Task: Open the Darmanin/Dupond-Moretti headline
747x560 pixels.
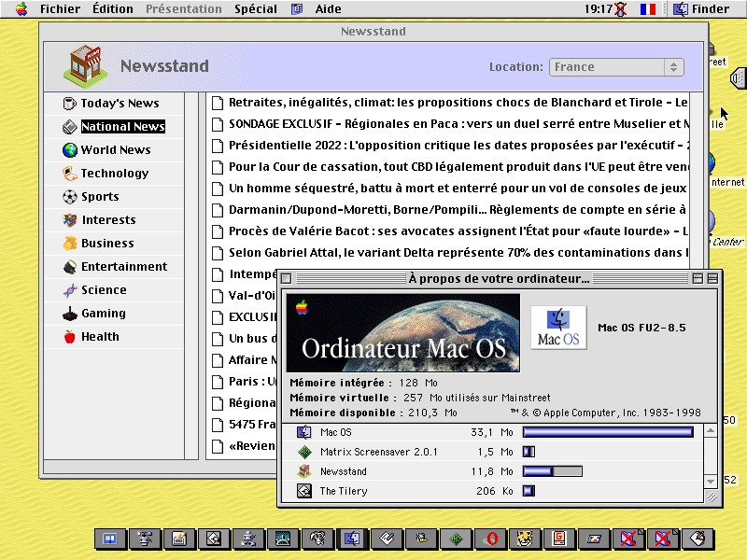Action: [458, 209]
